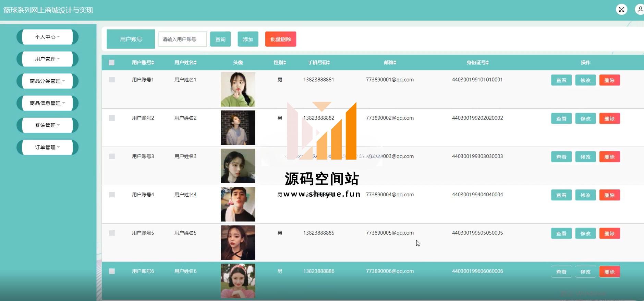Open the 订单管理 menu item
Screen dimensions: 644x301
(47, 147)
